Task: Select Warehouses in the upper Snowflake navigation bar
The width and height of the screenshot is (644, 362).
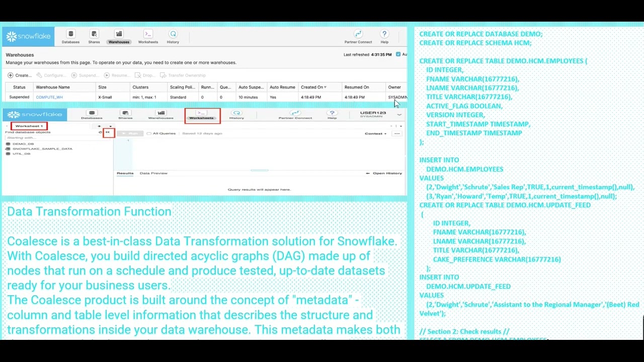Action: (x=119, y=37)
